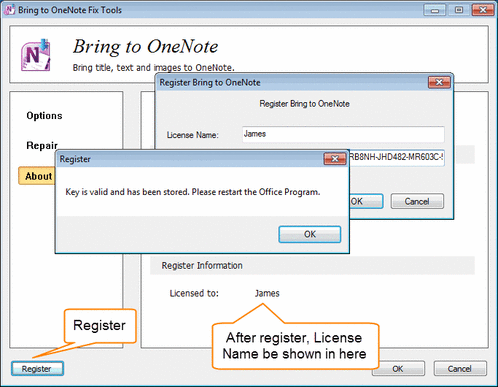
Task: Close the Register message box
Action: (335, 159)
